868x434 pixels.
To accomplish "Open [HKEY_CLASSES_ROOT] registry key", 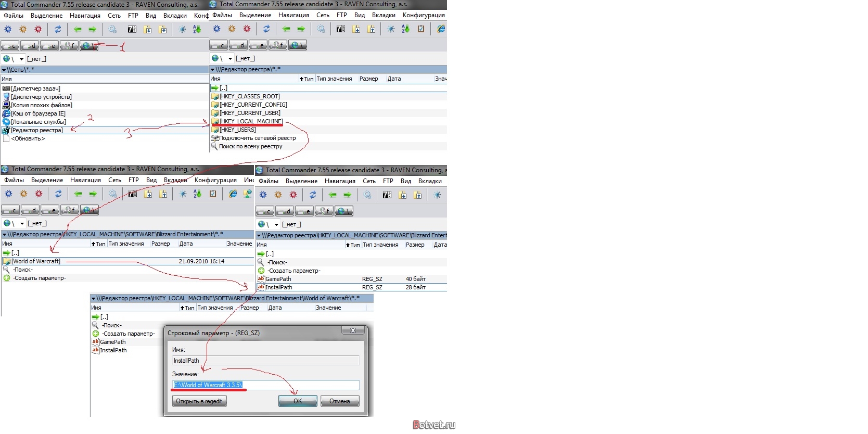I will coord(250,96).
